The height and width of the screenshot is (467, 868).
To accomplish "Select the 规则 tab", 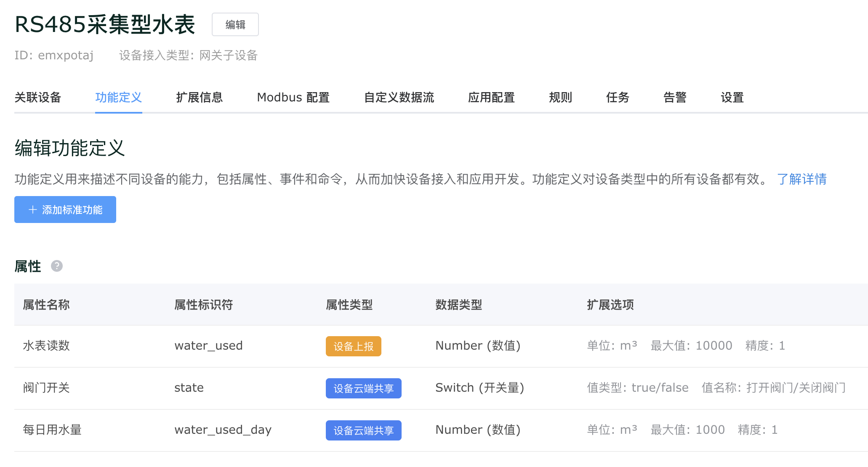I will pos(560,98).
